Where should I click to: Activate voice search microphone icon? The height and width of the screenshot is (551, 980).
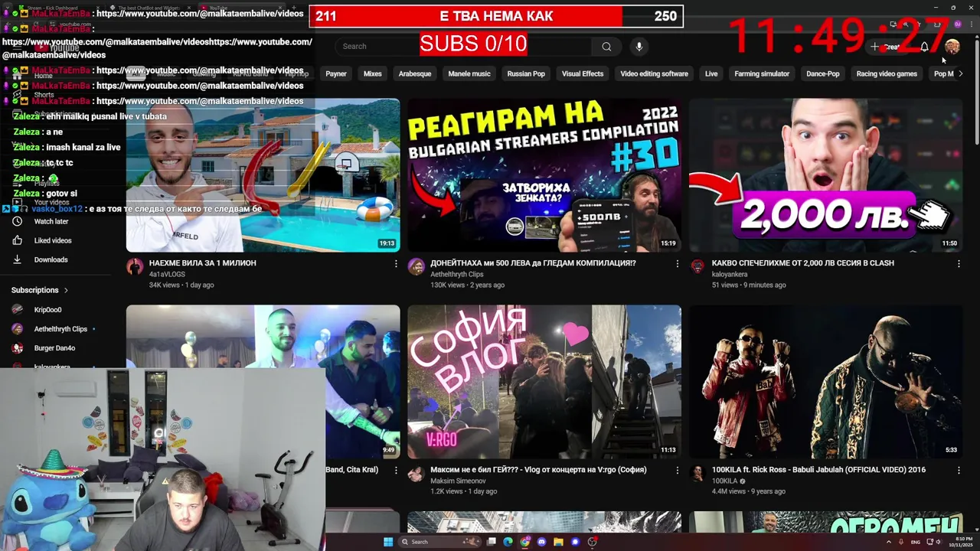pyautogui.click(x=639, y=47)
